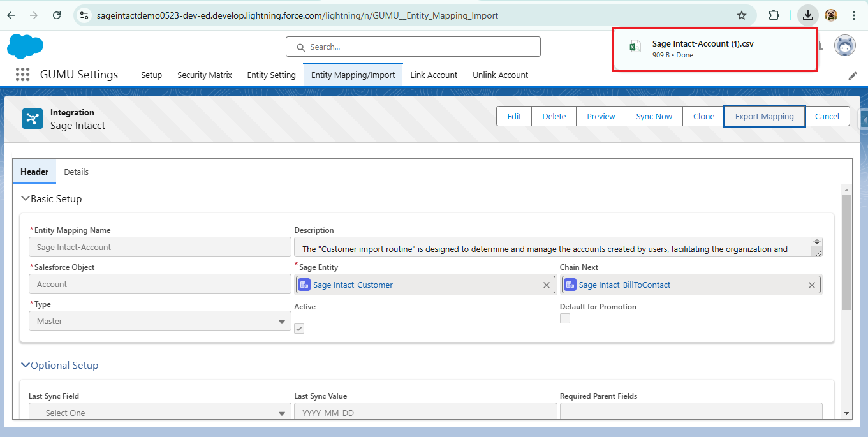Remove Sage Intact-Customer from Sage Entity
868x437 pixels.
pos(546,285)
